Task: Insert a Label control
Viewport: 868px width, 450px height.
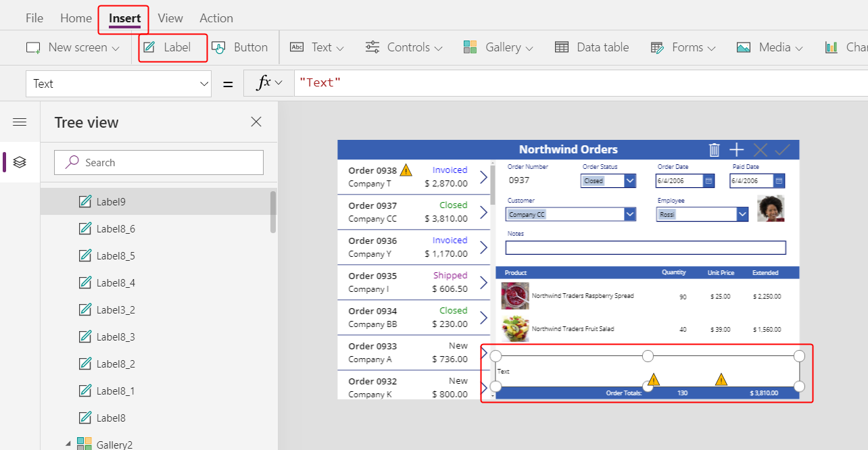Action: click(168, 47)
